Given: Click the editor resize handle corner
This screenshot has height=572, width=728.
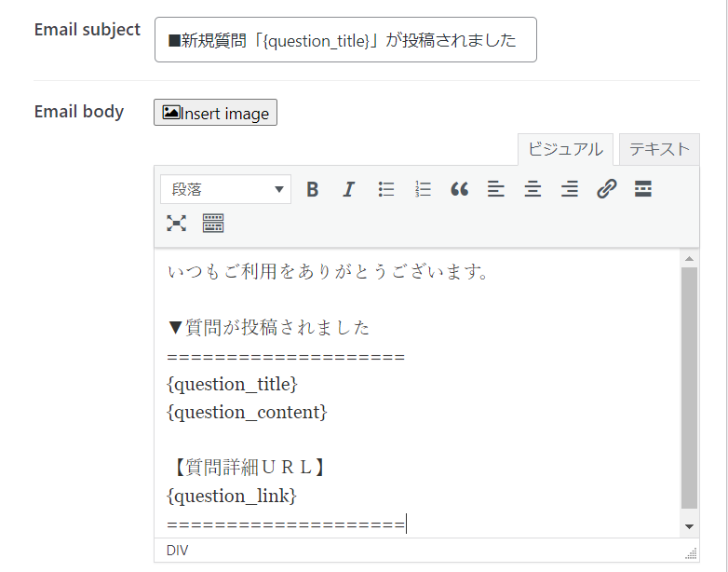Looking at the screenshot, I should point(691,553).
